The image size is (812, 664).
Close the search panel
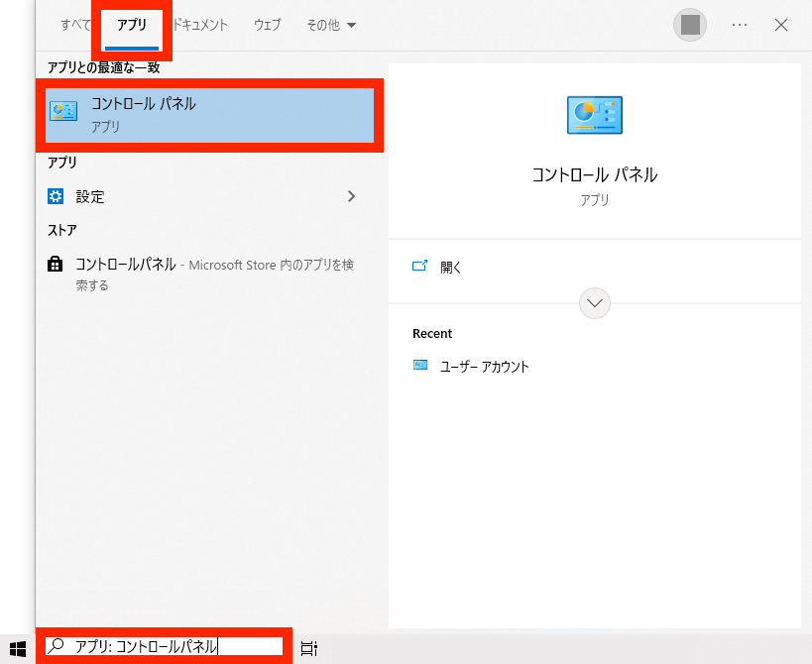[x=781, y=25]
